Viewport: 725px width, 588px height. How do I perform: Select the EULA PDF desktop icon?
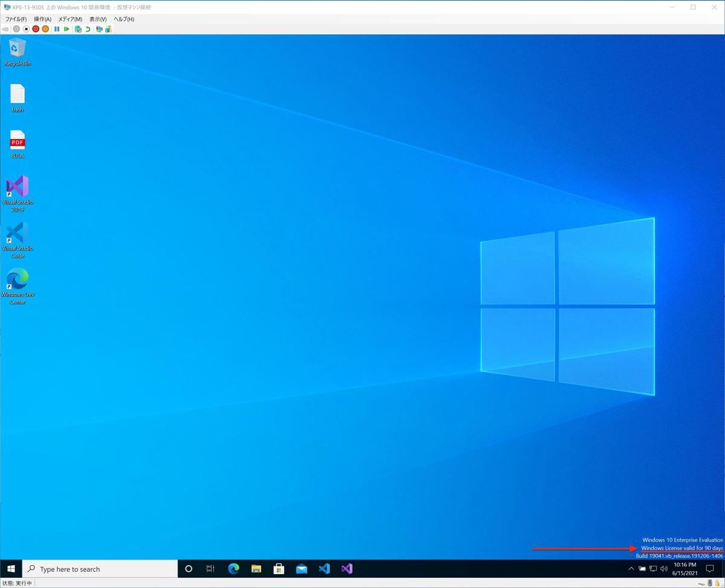pyautogui.click(x=18, y=144)
